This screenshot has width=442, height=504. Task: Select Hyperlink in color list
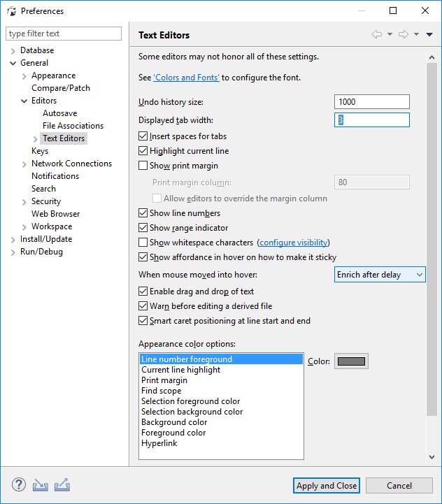pyautogui.click(x=221, y=443)
